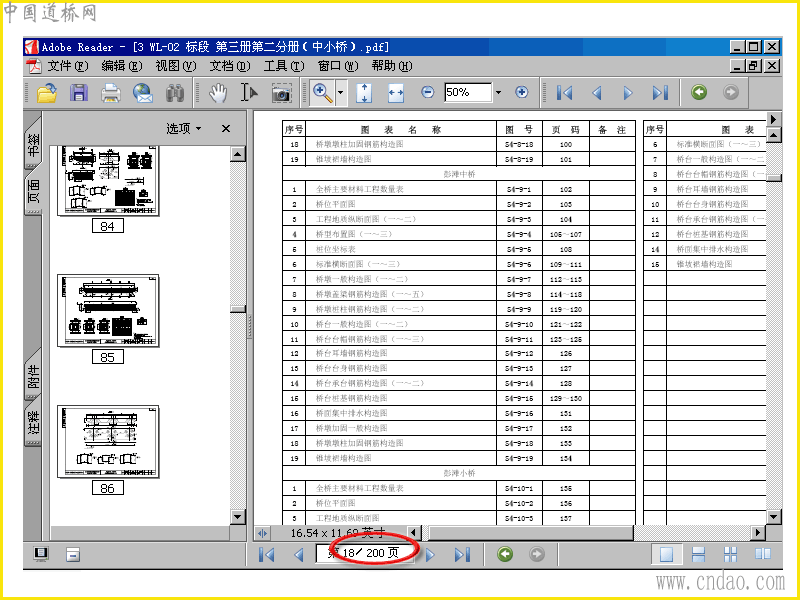
Task: Switch to the 附件 attachments tab
Action: click(33, 375)
